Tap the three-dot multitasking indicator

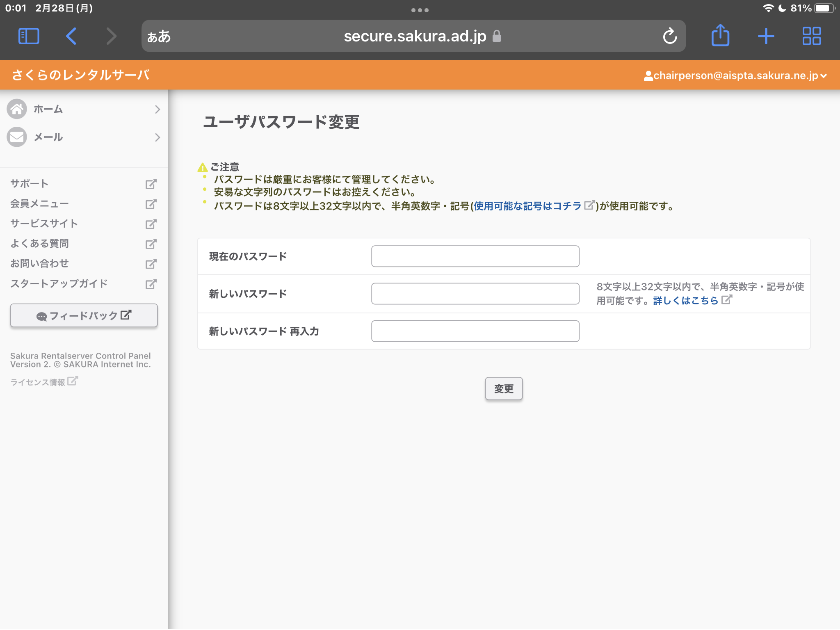(x=420, y=10)
